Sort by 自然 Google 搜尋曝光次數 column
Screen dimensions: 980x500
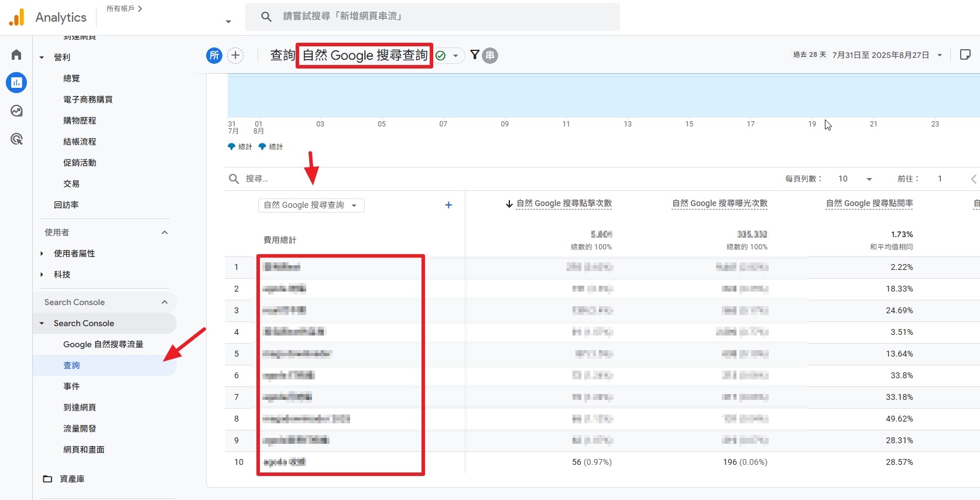719,203
